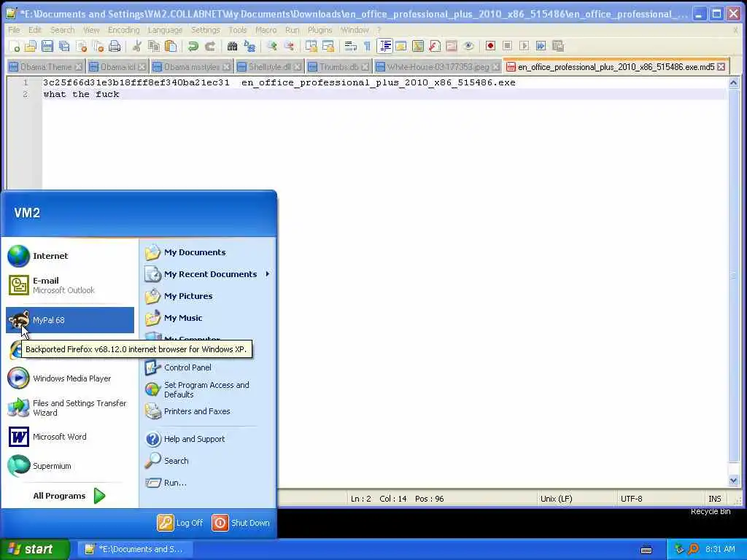Open the Plugins menu
This screenshot has height=560, width=747.
(320, 30)
